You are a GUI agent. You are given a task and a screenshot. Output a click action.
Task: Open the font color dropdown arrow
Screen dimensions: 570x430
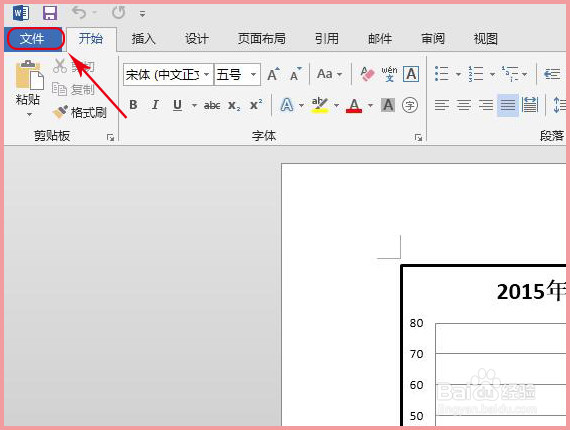(370, 106)
